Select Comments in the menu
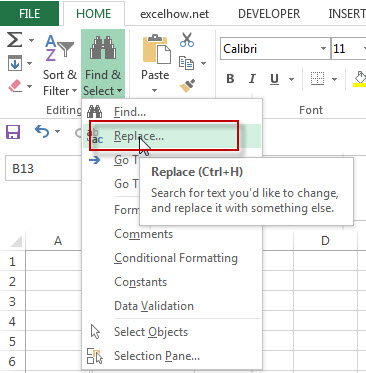Viewport: 366px width, 373px height. click(x=172, y=234)
